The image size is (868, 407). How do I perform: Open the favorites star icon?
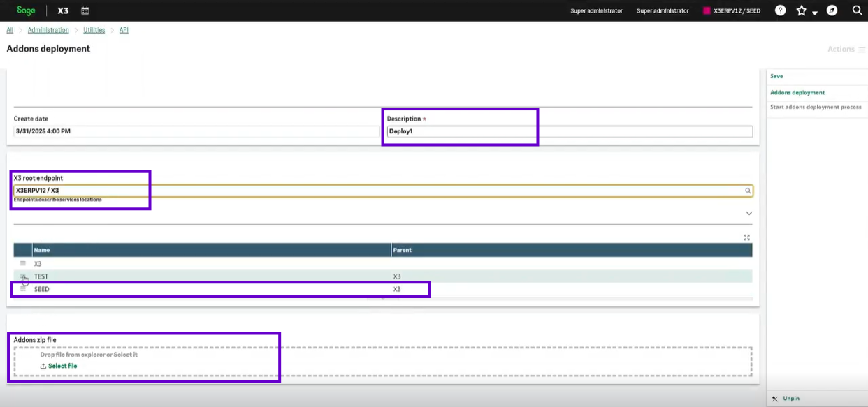(802, 10)
